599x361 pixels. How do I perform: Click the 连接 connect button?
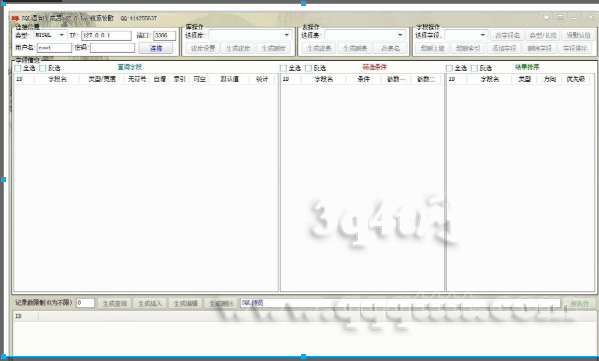(156, 48)
